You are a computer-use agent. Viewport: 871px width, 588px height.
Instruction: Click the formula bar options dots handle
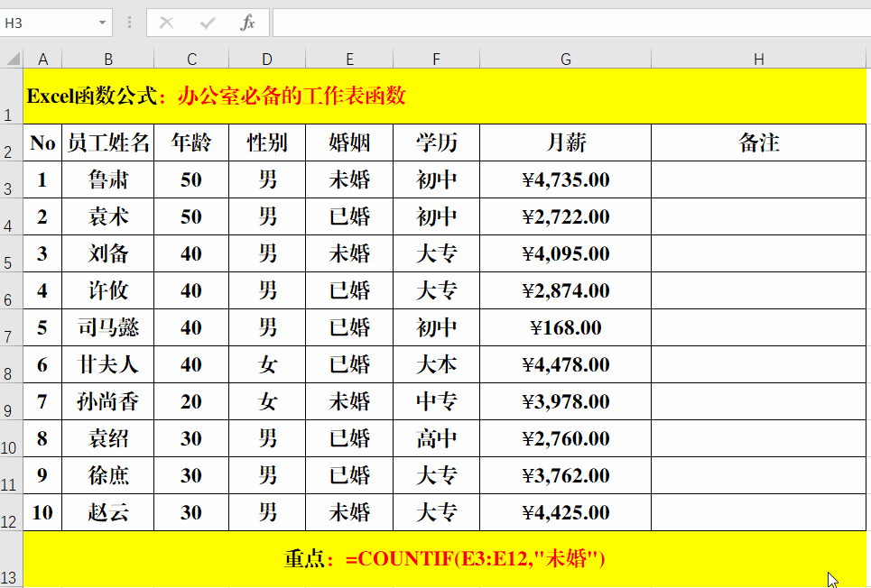129,23
